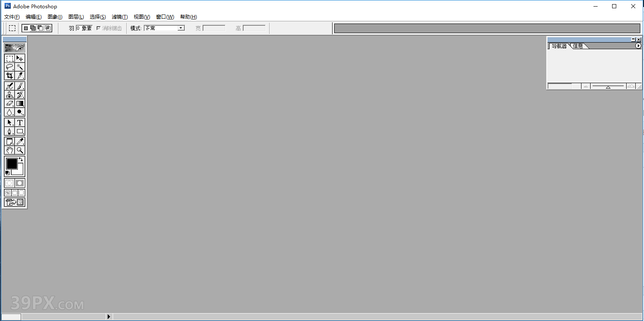Choose the Type tool
Image resolution: width=644 pixels, height=321 pixels.
19,122
